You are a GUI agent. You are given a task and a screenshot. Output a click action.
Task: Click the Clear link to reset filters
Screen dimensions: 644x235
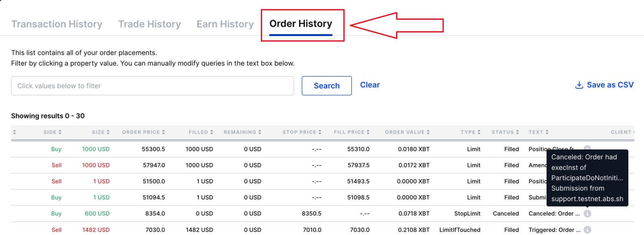tap(369, 85)
